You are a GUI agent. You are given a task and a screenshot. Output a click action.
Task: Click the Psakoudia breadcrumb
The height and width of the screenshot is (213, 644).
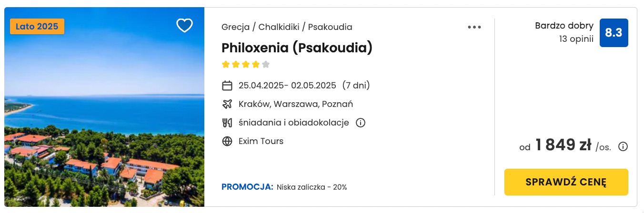tap(330, 27)
